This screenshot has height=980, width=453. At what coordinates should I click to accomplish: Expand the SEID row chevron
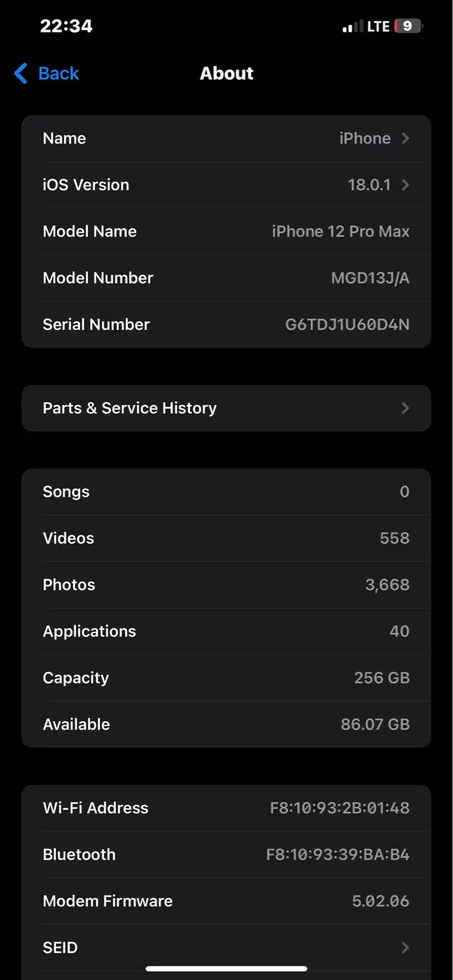(x=405, y=947)
